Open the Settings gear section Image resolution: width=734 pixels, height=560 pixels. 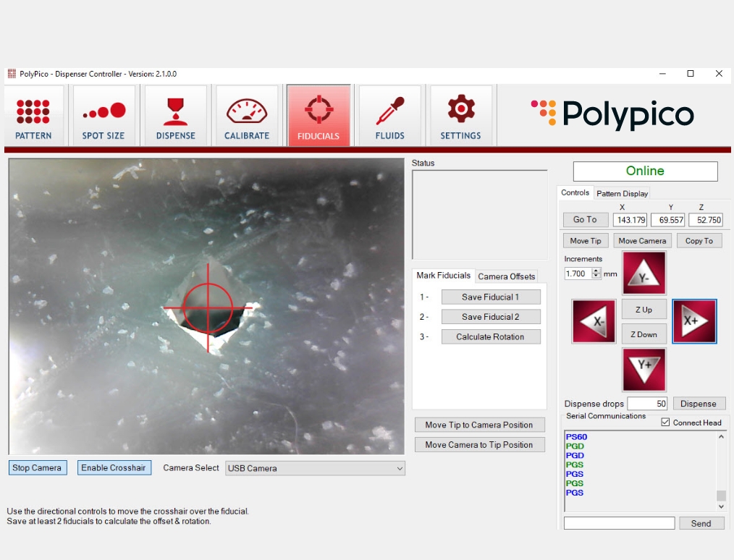[x=460, y=115]
